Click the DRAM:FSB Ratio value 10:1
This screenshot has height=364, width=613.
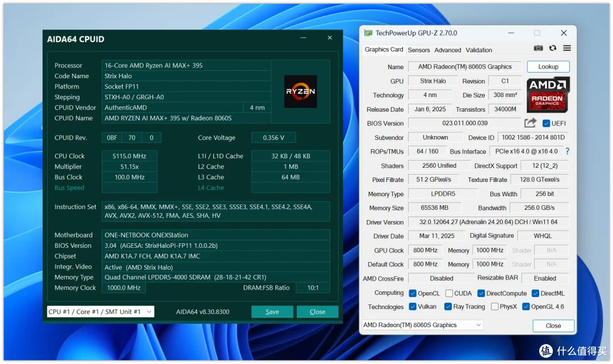[313, 287]
